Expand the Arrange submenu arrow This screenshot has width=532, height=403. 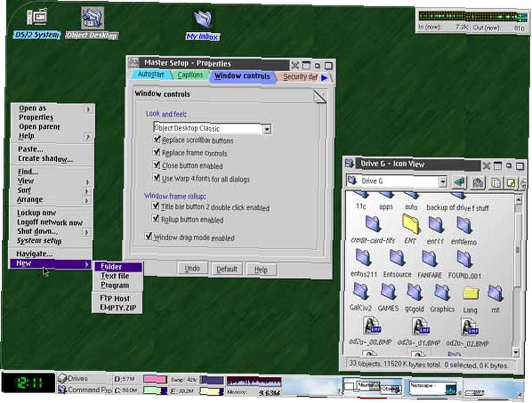coord(87,201)
